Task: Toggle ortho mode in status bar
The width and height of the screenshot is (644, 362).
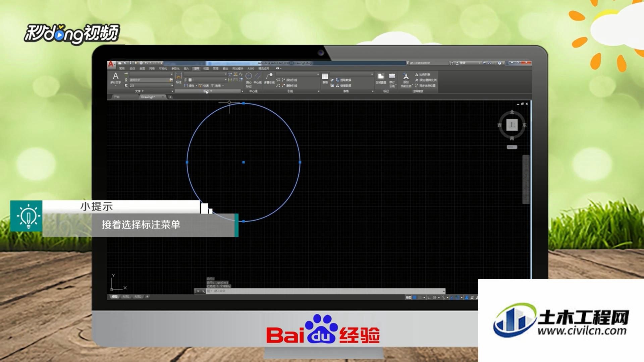Action: [429, 297]
